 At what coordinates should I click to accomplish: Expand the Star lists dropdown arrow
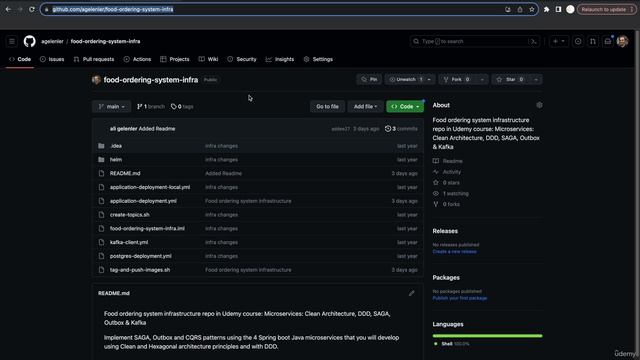pyautogui.click(x=536, y=80)
